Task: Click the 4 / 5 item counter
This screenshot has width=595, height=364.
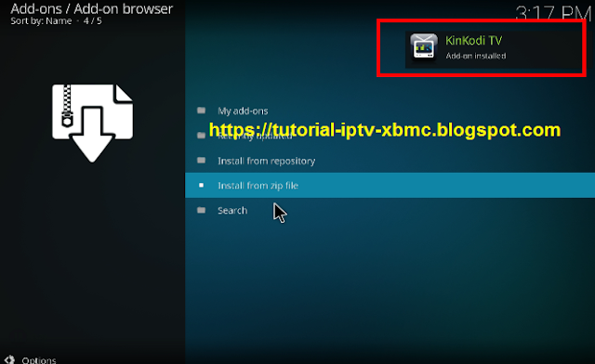Action: point(93,20)
